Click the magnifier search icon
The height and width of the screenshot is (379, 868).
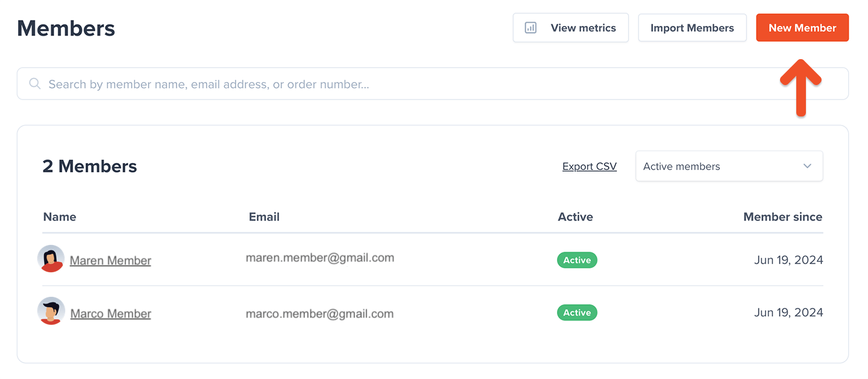[x=35, y=84]
